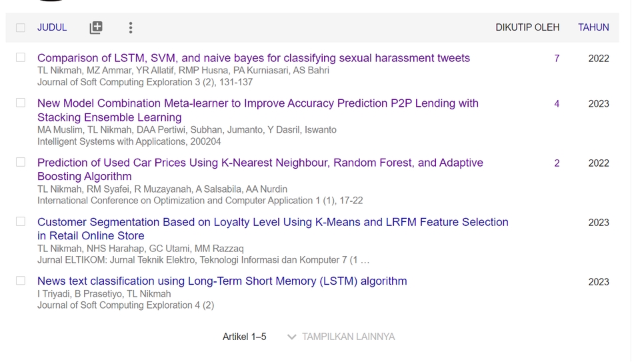
Task: Select the News text classification article checkbox
Action: [x=21, y=281]
